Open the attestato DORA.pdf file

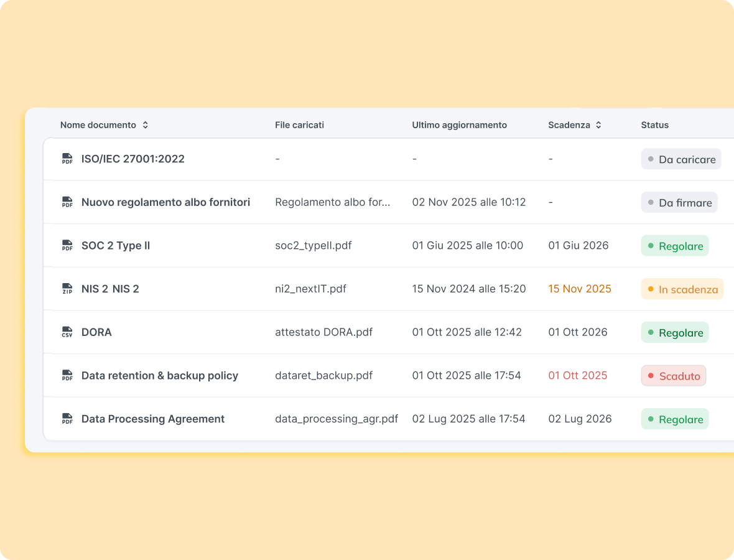click(323, 332)
